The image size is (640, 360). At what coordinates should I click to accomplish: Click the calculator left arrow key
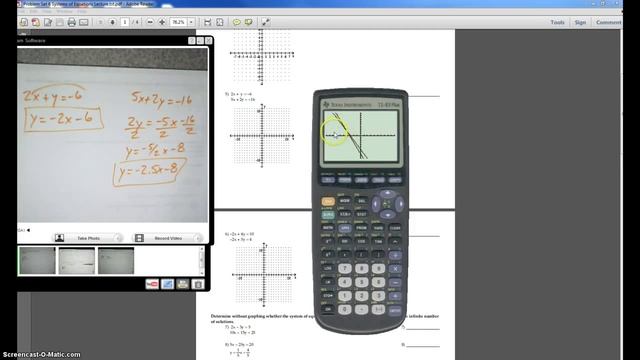(x=376, y=204)
